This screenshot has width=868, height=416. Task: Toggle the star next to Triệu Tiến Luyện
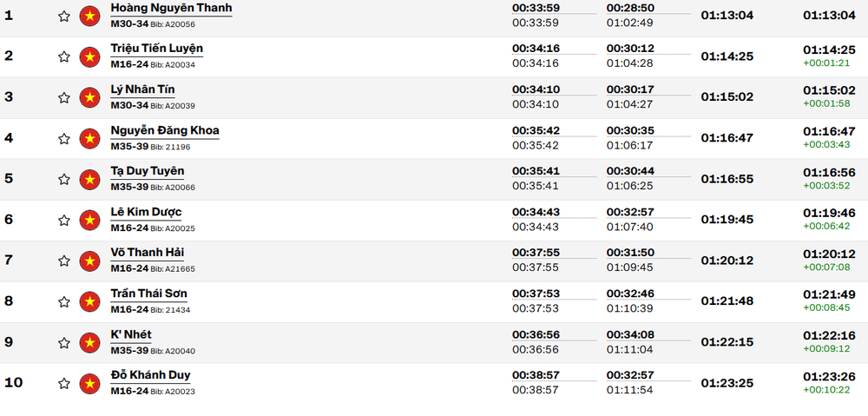click(64, 56)
